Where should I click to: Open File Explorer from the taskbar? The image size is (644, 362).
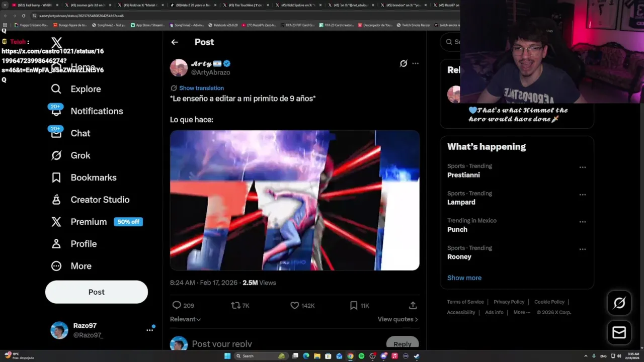click(x=317, y=356)
